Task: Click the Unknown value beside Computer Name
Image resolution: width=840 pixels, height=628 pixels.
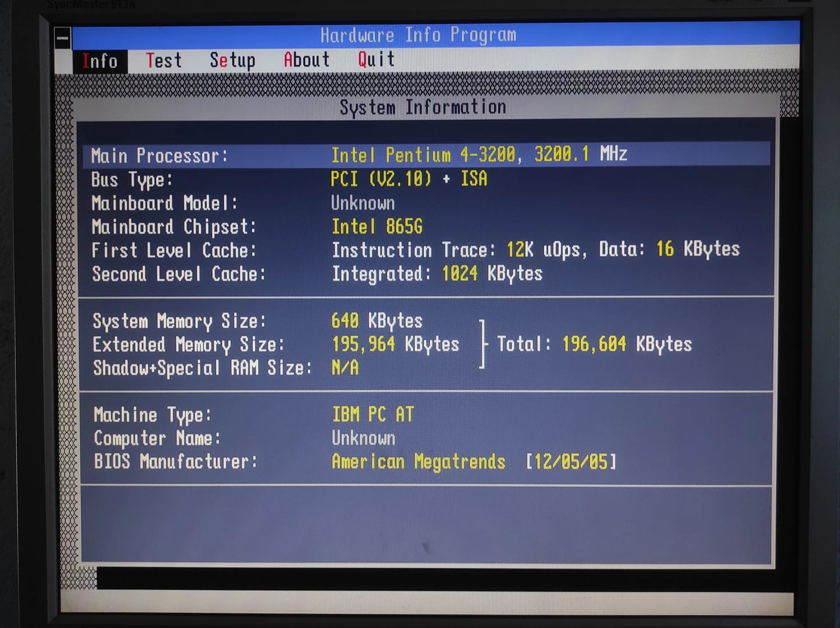Action: point(364,437)
